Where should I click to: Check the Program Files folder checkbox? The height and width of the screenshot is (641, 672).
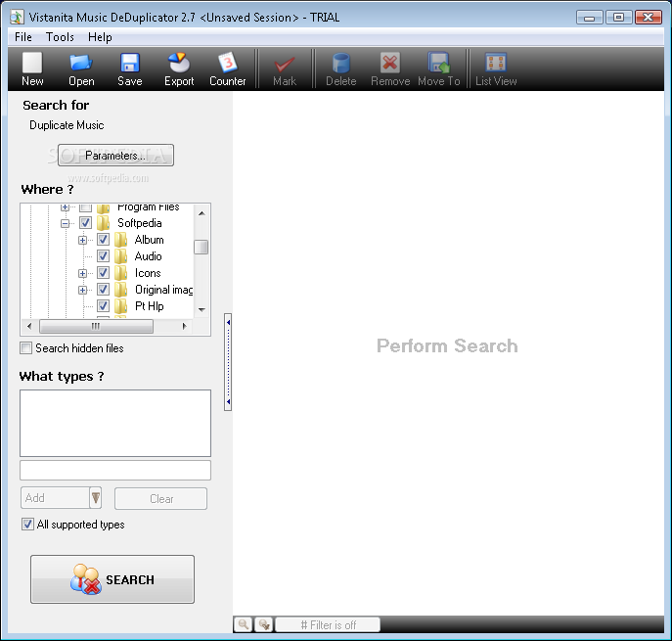pos(85,207)
